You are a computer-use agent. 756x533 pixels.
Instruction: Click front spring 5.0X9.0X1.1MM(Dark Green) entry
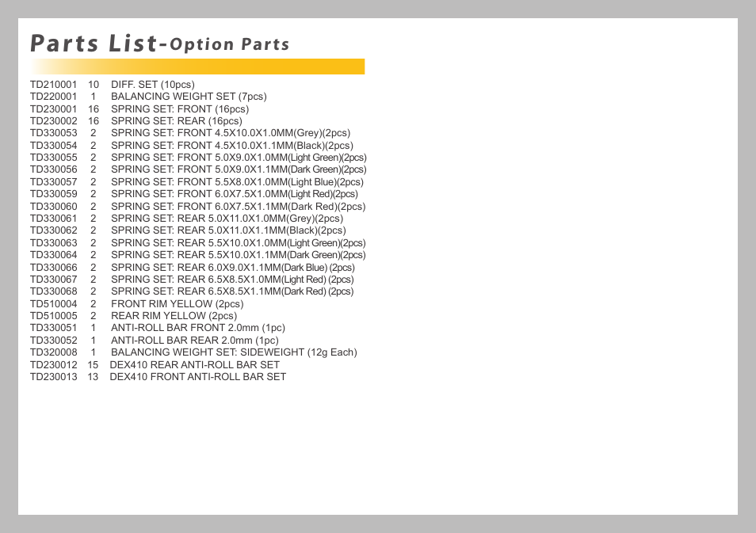[x=239, y=169]
